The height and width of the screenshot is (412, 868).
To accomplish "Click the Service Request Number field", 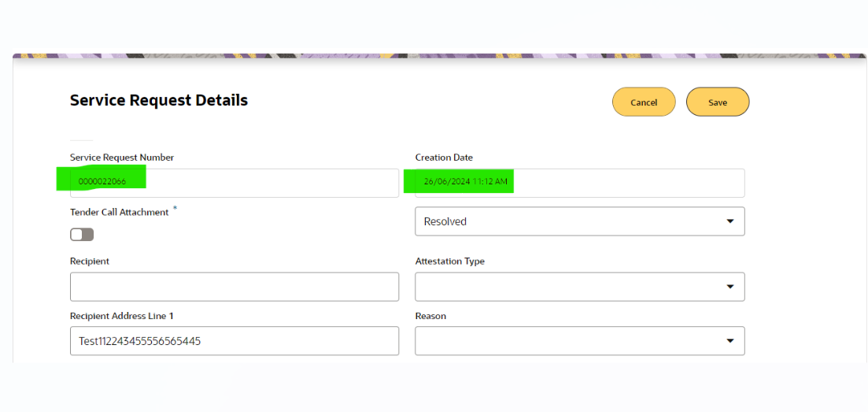I will coord(235,183).
